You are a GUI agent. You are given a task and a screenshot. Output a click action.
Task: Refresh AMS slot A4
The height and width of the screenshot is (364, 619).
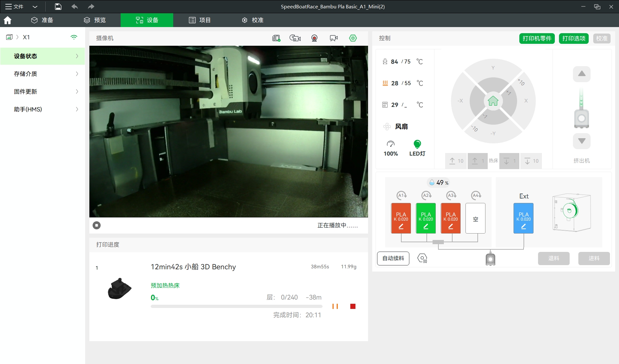coord(476,195)
